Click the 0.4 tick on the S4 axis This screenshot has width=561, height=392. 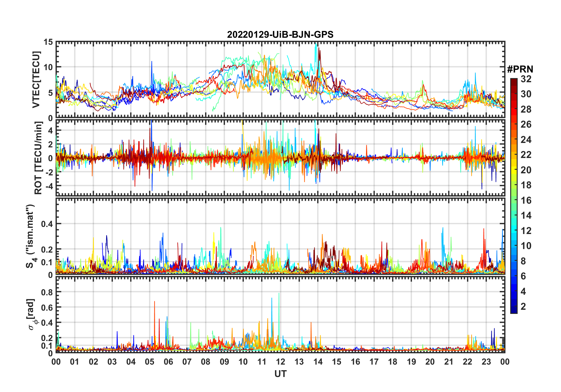tap(47, 224)
